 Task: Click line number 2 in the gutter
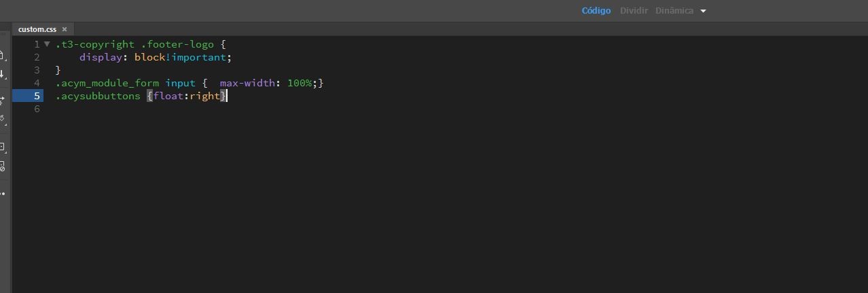(37, 57)
